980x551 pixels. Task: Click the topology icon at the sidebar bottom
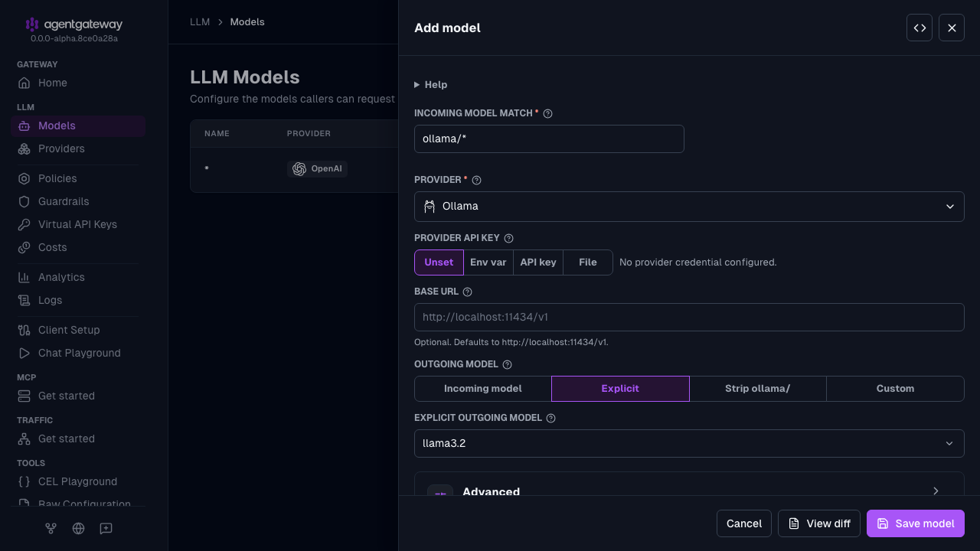[51, 528]
